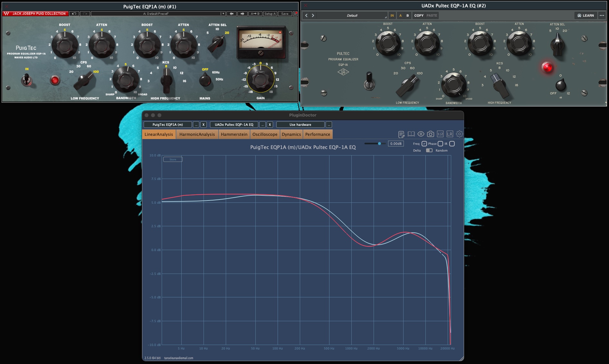Toggle the IN button in UADx toolbar
Image resolution: width=609 pixels, height=364 pixels.
pos(392,15)
